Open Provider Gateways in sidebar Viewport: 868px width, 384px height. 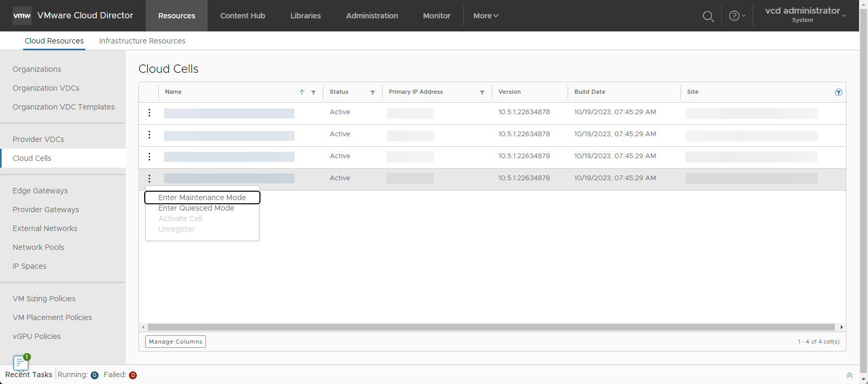click(x=46, y=210)
